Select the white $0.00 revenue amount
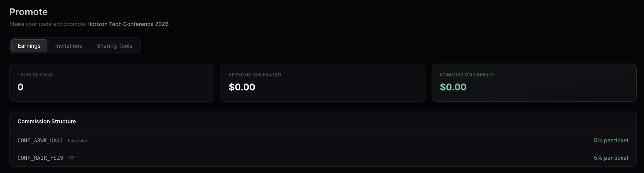 point(242,87)
